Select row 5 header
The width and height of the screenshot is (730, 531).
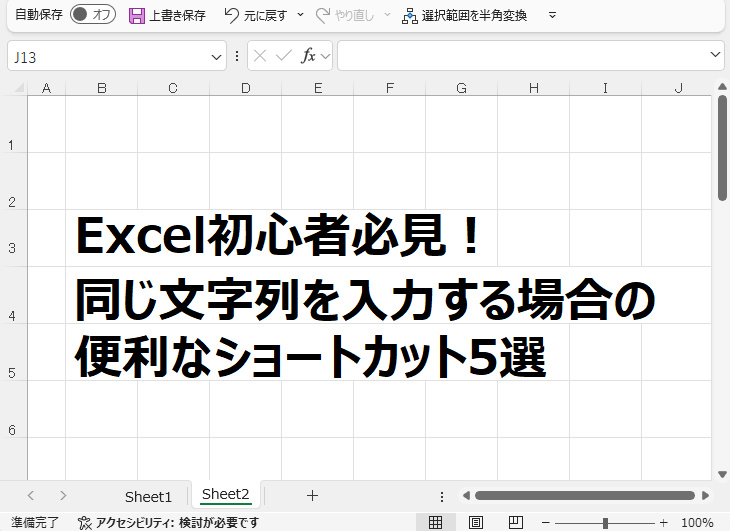click(13, 352)
